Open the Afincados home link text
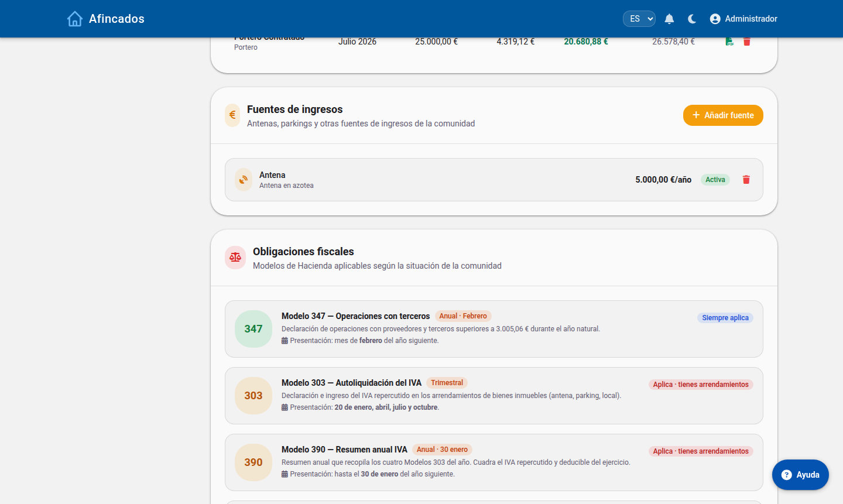 pos(116,19)
